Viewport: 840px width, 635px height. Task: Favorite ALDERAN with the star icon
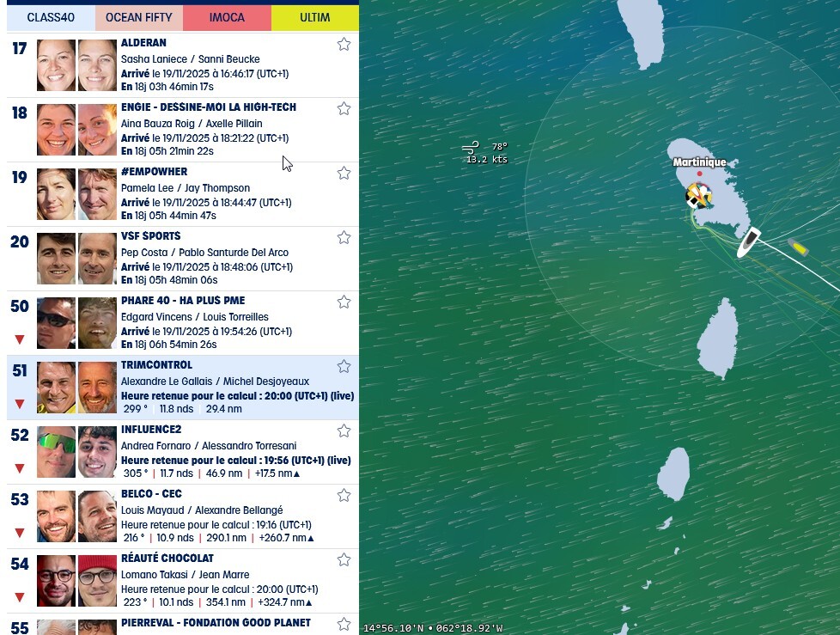point(344,45)
